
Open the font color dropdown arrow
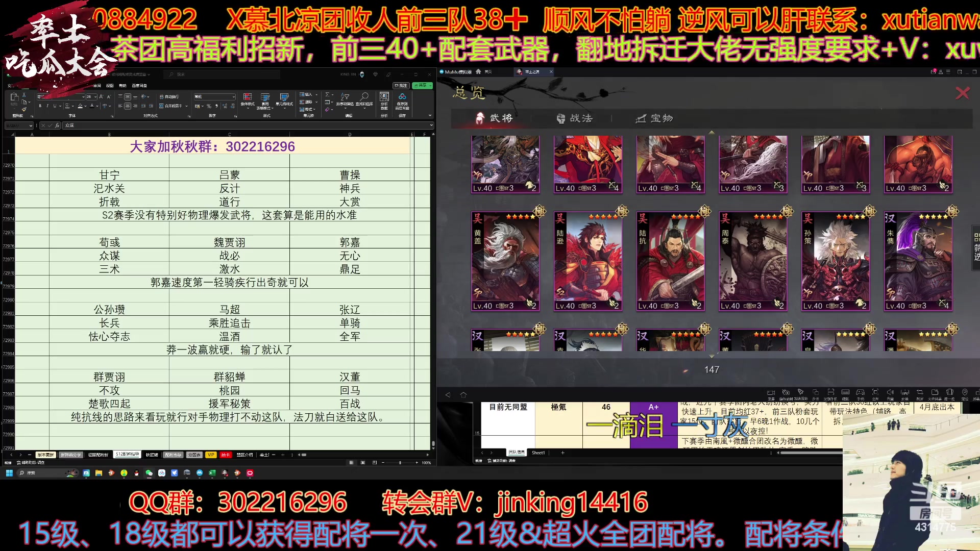[97, 106]
